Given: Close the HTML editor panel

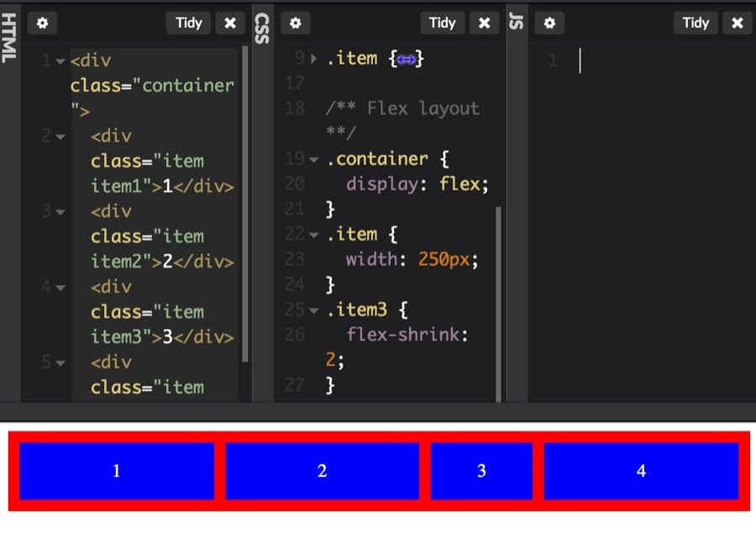Looking at the screenshot, I should tap(230, 24).
